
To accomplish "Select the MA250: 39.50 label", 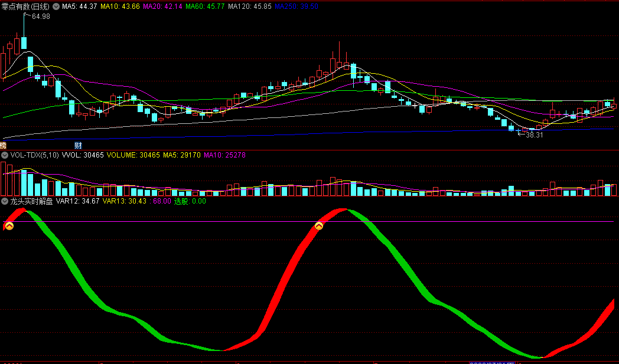I will [297, 6].
